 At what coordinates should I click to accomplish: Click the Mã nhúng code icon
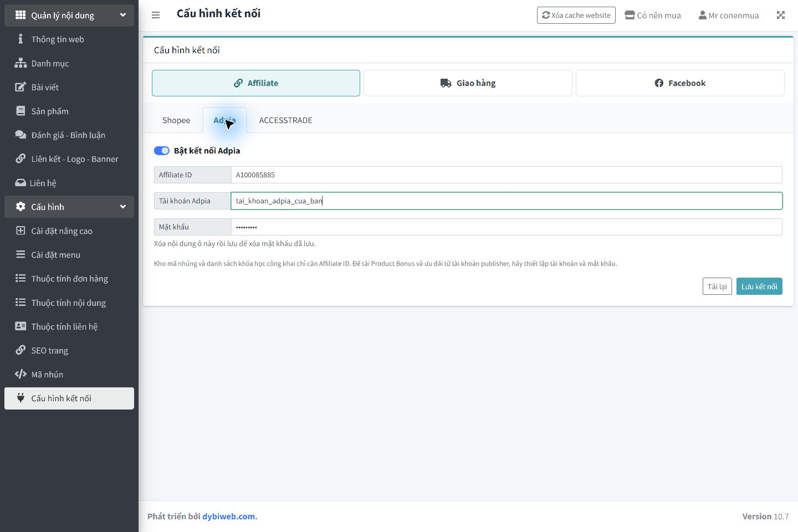21,374
